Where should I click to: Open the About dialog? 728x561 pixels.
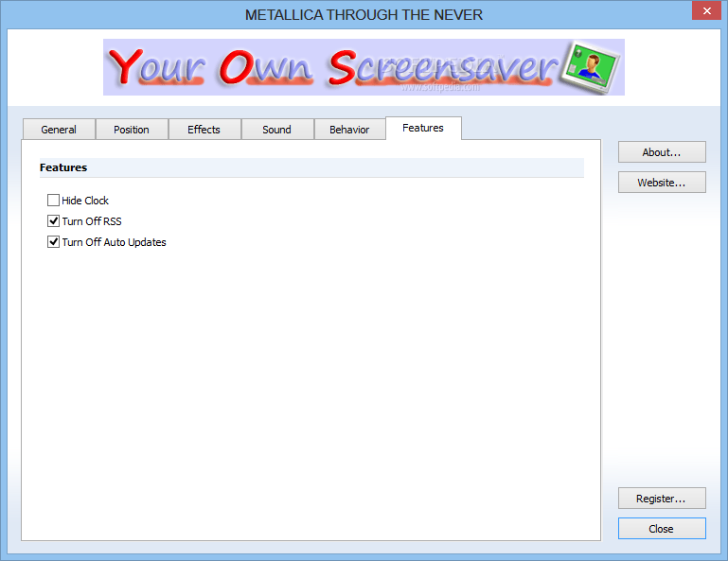point(662,152)
